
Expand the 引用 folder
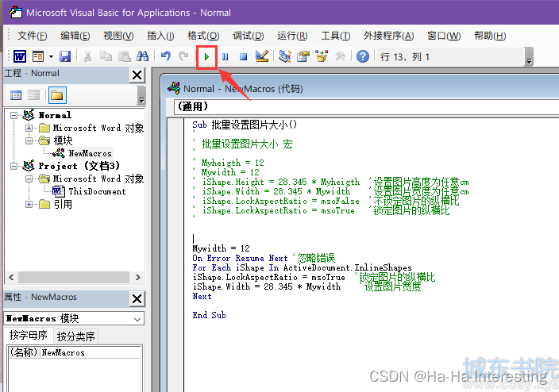[x=29, y=204]
